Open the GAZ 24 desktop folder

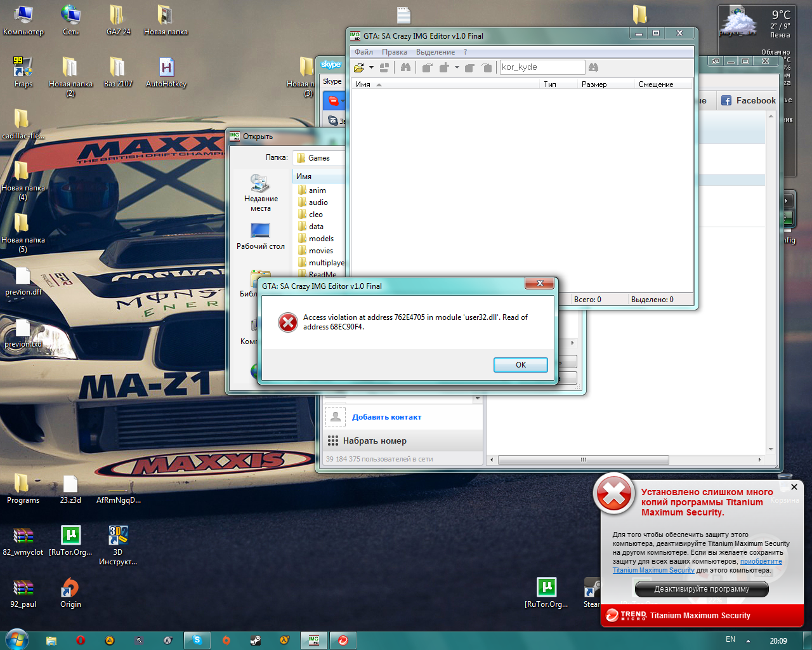point(118,21)
